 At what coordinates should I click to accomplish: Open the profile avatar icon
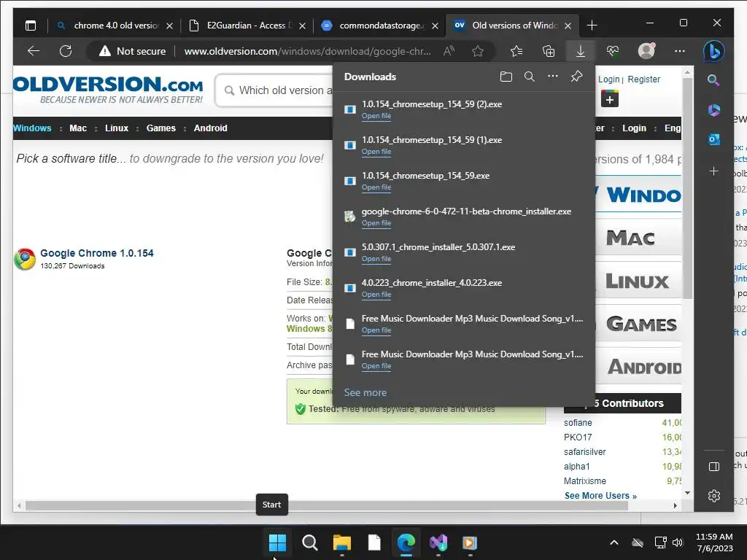(x=646, y=50)
